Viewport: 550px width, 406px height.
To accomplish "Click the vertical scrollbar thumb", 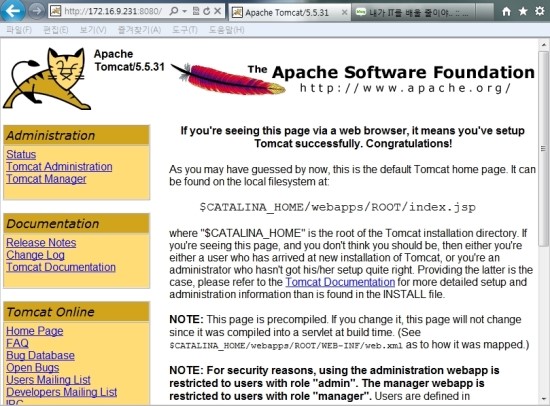I will (x=544, y=149).
